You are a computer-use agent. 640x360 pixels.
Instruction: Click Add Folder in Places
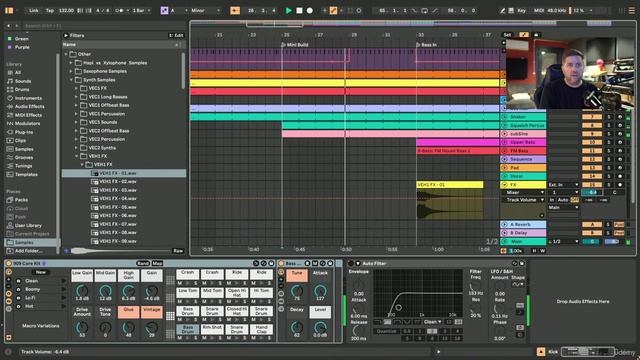[28, 251]
